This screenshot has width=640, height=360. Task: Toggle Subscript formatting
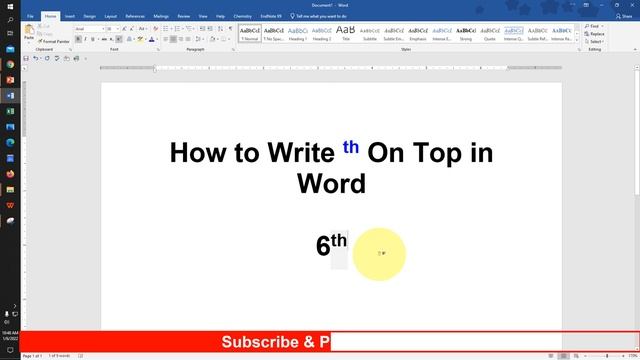(x=111, y=39)
